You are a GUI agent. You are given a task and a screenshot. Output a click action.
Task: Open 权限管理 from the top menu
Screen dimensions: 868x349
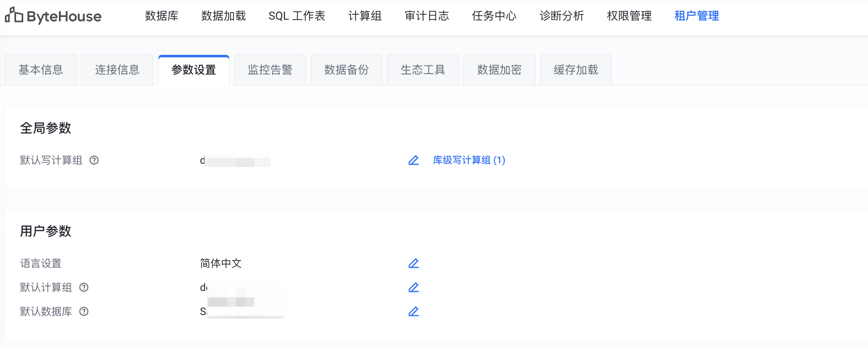tap(629, 16)
